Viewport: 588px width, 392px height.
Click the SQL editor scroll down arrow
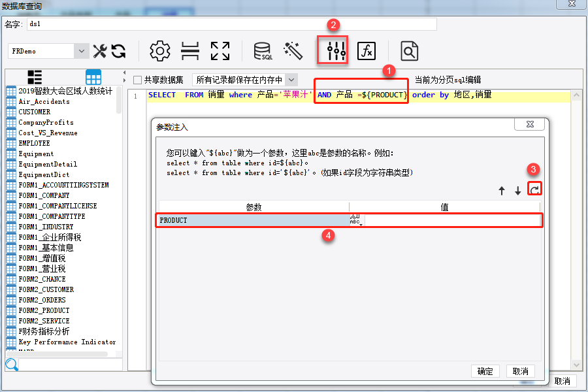point(576,365)
